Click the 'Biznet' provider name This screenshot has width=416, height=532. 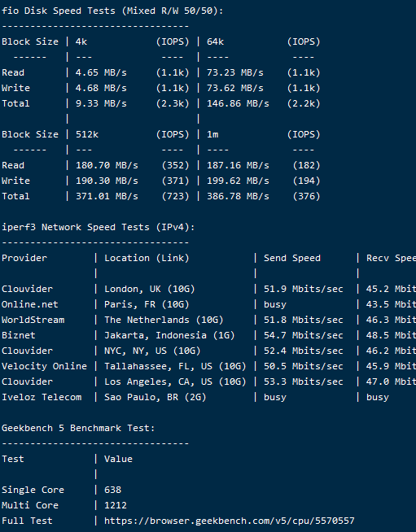tap(19, 335)
